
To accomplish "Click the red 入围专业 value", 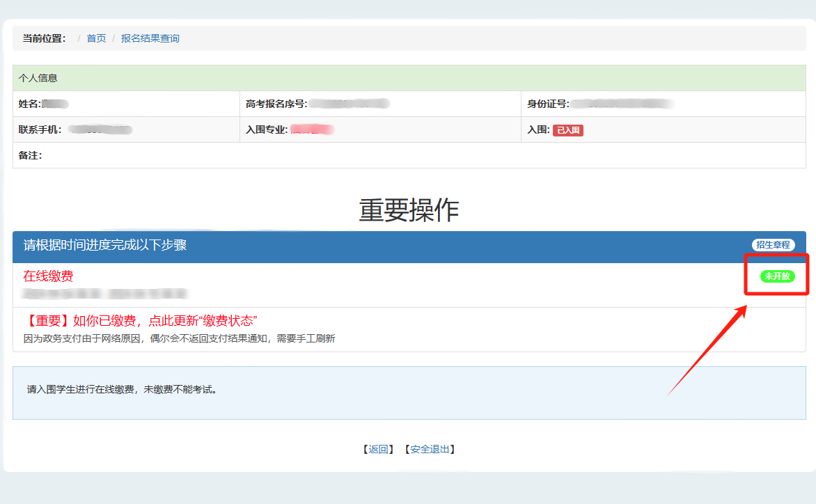I will tap(312, 129).
